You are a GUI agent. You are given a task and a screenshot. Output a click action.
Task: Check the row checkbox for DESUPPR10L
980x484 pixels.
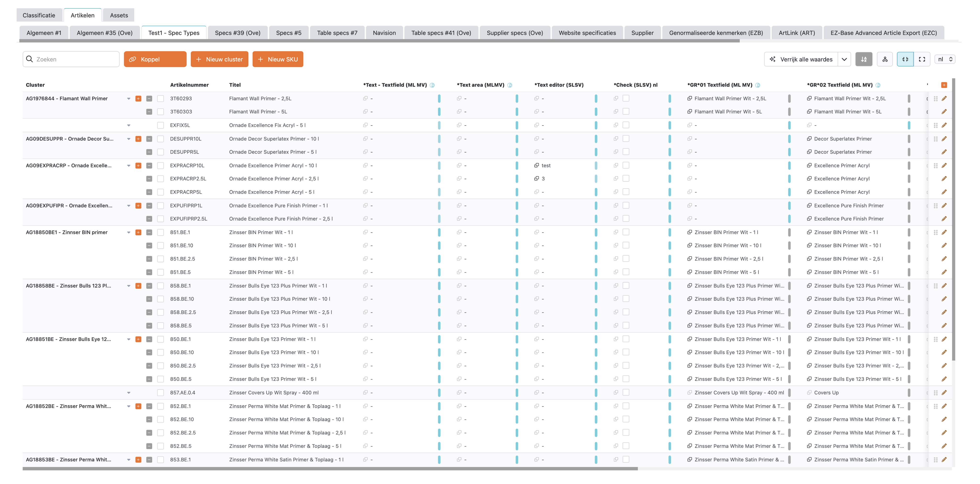[161, 139]
